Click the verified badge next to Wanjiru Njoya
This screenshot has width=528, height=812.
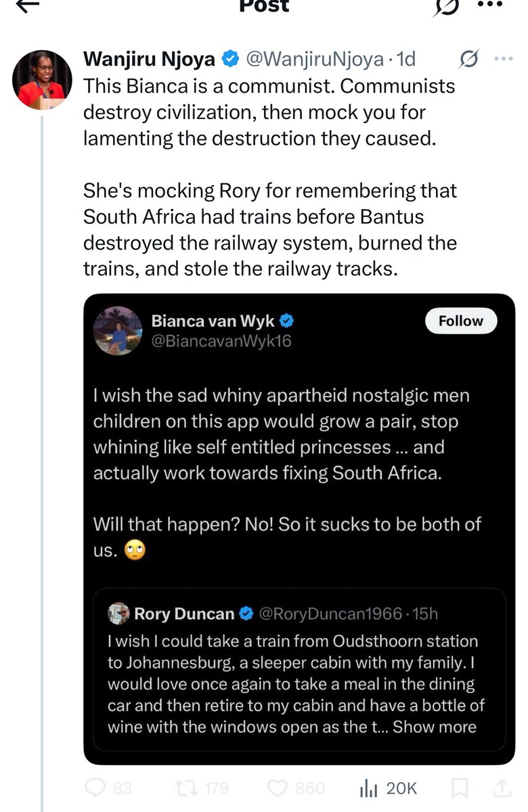point(230,60)
